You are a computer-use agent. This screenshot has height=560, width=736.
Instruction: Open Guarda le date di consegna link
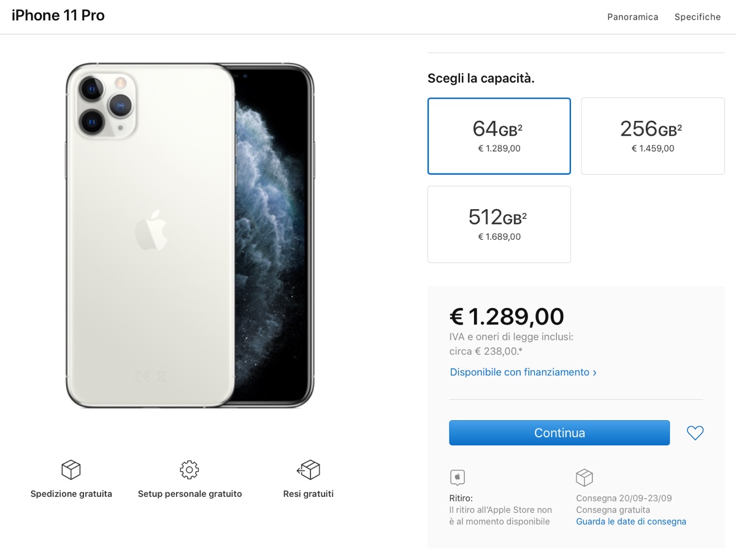click(631, 522)
